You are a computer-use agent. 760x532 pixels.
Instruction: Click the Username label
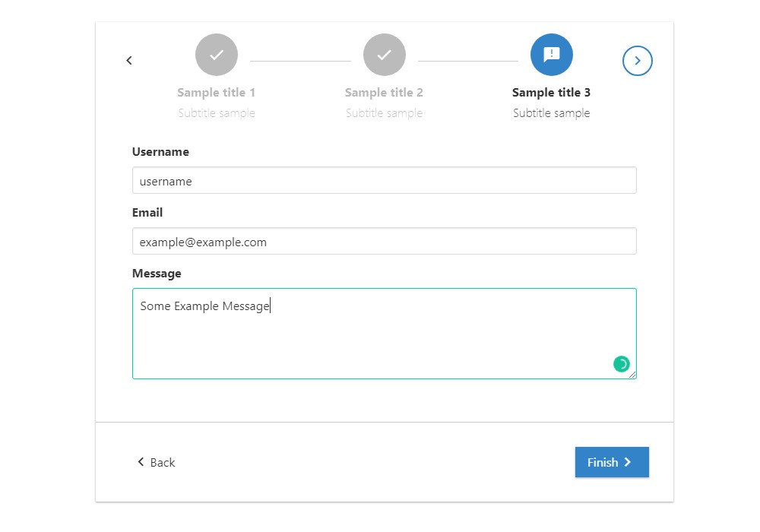160,152
